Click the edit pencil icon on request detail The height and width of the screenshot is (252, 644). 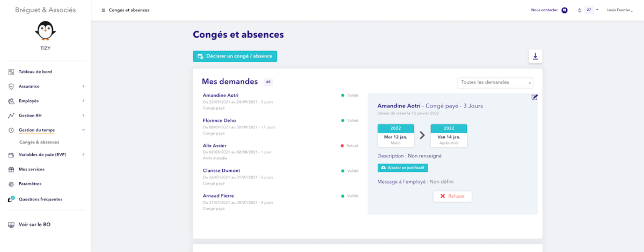534,97
